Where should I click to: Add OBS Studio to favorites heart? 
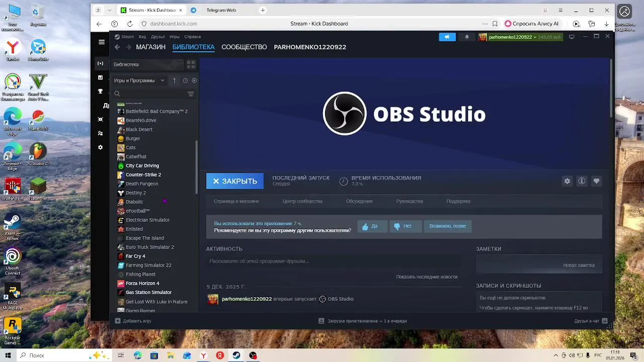[x=596, y=181]
